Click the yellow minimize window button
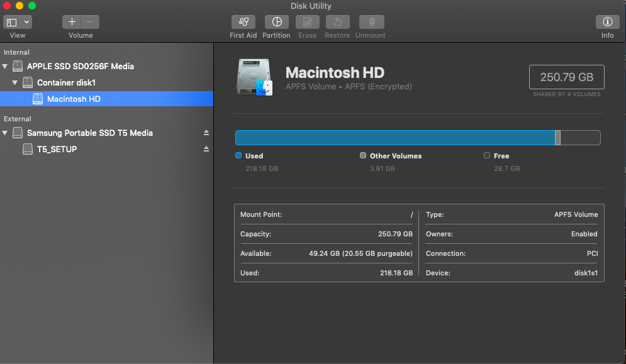This screenshot has width=626, height=364. (x=19, y=6)
